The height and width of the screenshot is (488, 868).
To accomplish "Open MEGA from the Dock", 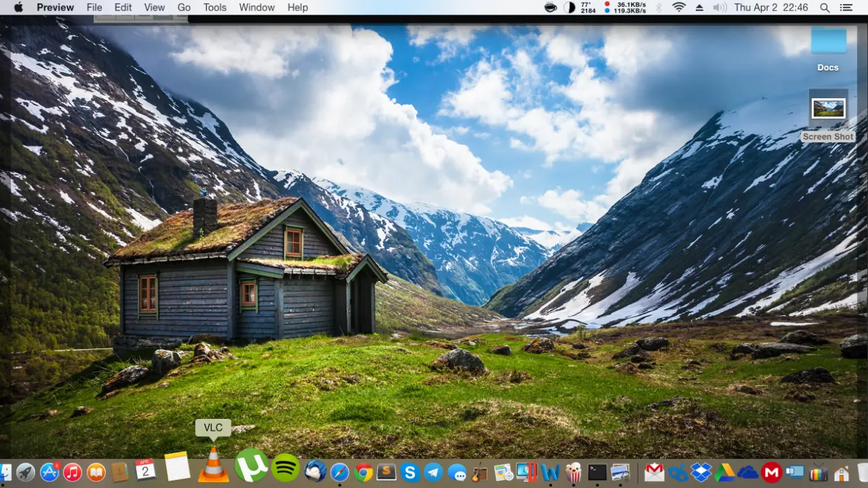I will (x=771, y=472).
